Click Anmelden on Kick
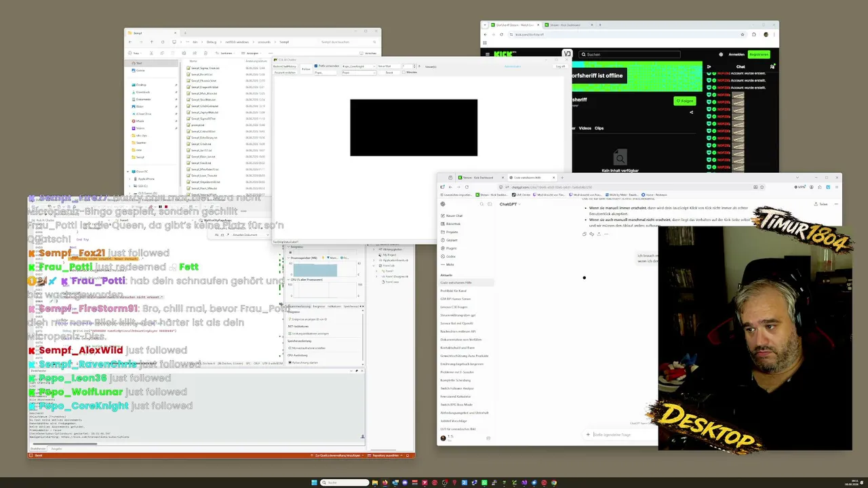This screenshot has width=868, height=488. pyautogui.click(x=736, y=54)
